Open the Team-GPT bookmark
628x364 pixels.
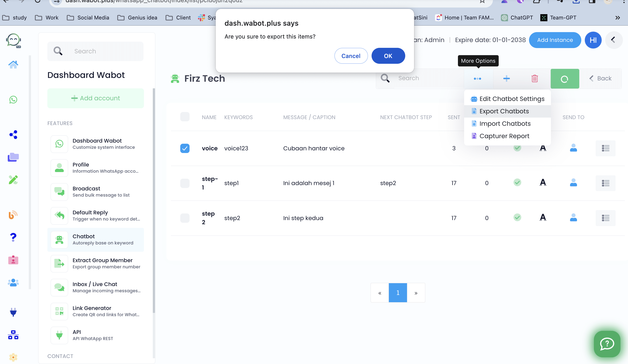point(558,18)
